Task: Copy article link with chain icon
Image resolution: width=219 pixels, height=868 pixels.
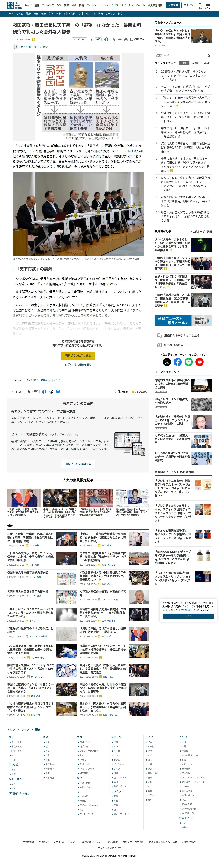Action: click(x=120, y=39)
